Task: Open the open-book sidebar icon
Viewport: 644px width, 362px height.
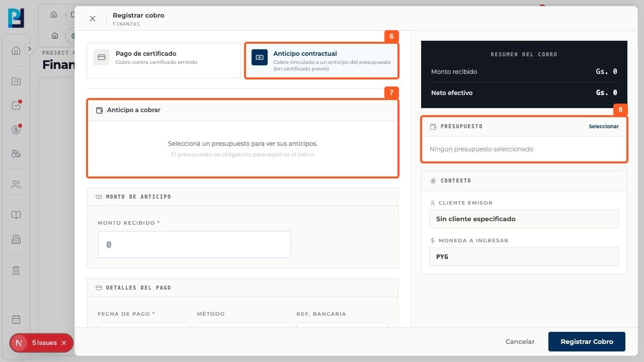Action: tap(16, 215)
